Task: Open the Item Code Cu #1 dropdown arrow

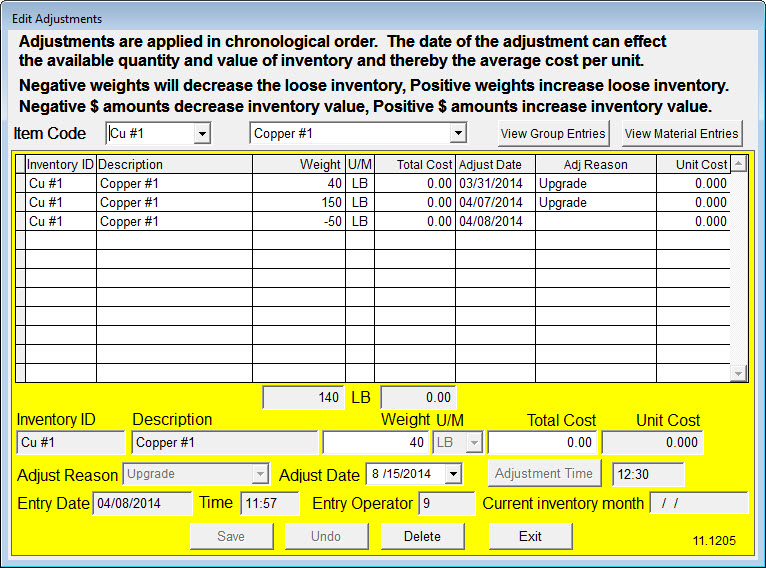Action: [202, 133]
